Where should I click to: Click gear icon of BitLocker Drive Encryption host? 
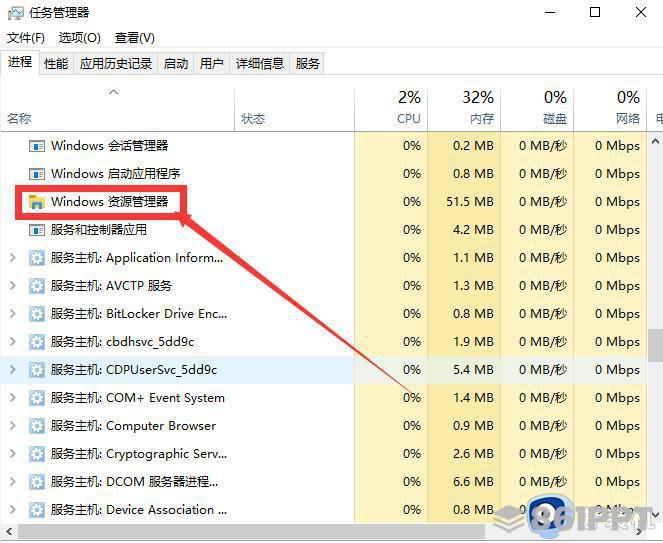(x=37, y=314)
